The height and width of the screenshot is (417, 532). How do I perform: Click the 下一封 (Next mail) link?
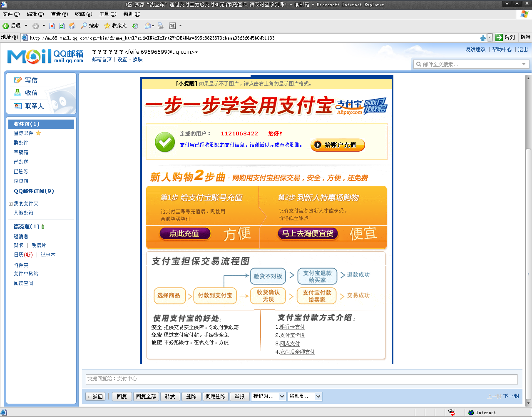(511, 396)
